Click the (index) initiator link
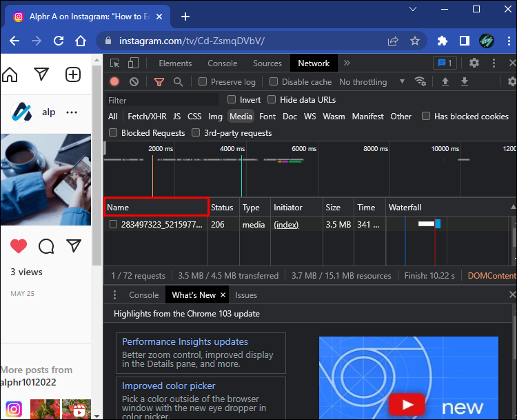The image size is (517, 420). (x=286, y=225)
